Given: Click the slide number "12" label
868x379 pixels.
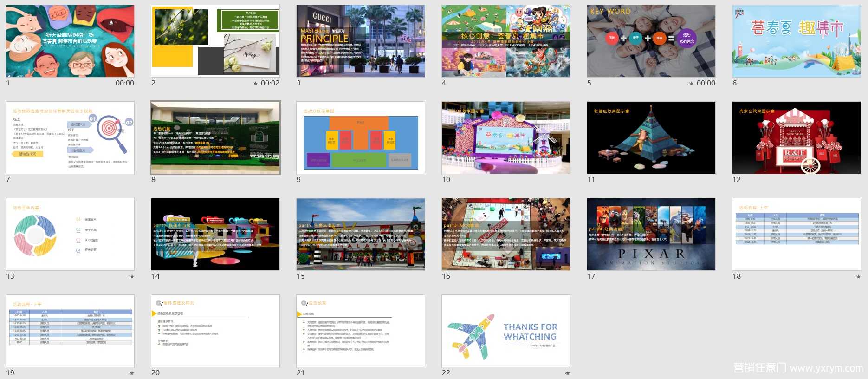Looking at the screenshot, I should tap(737, 180).
